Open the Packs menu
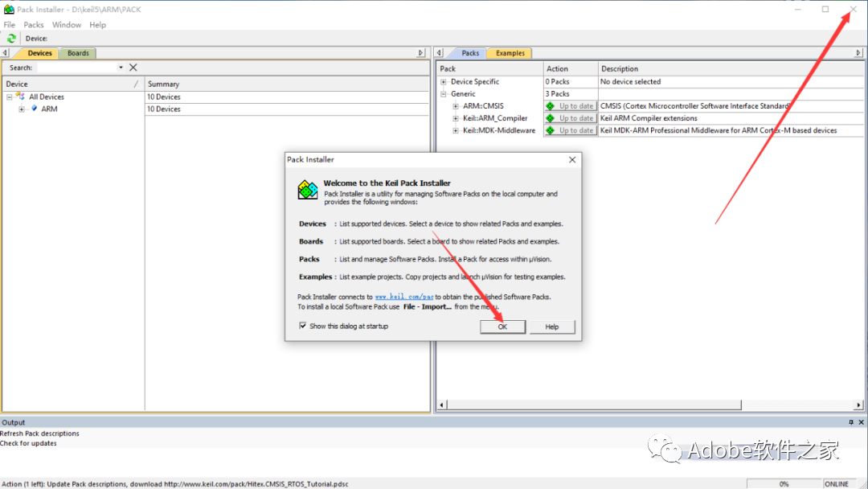 point(33,24)
